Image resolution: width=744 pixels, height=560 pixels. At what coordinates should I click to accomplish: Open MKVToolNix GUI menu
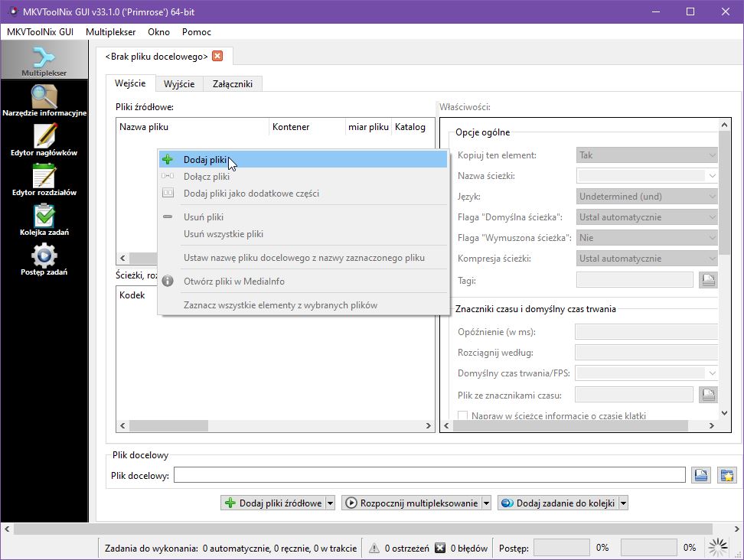[x=41, y=32]
